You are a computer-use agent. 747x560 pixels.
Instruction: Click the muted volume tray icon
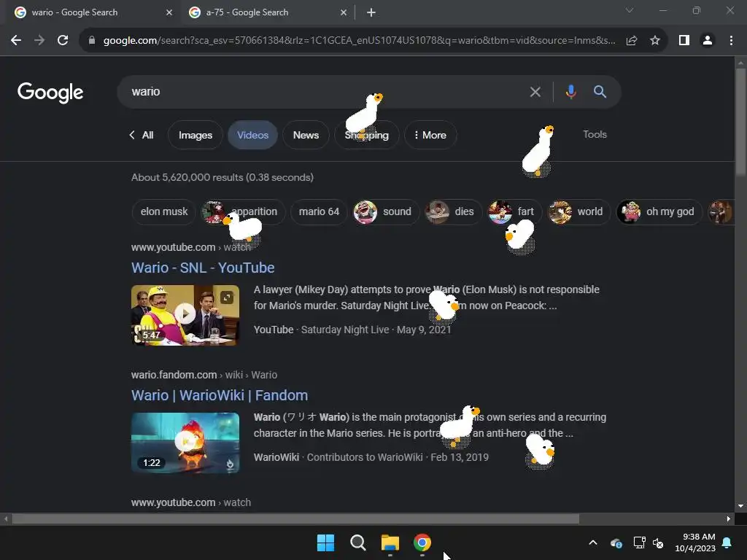coord(658,542)
